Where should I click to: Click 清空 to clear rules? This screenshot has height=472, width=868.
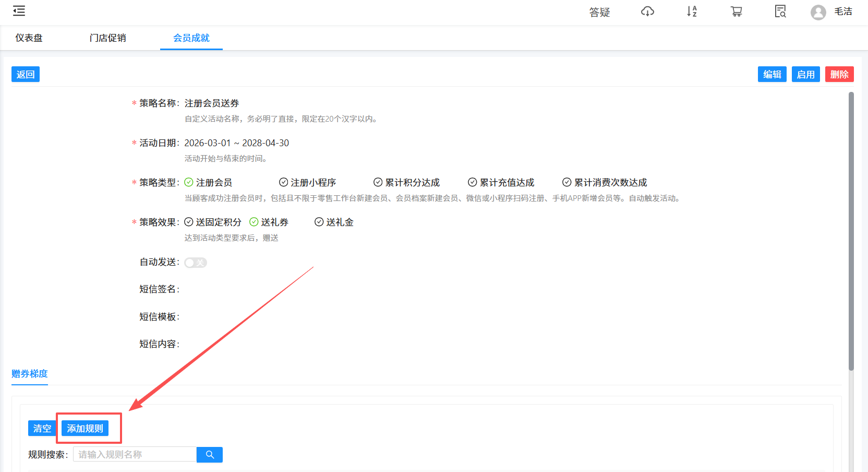pyautogui.click(x=42, y=428)
